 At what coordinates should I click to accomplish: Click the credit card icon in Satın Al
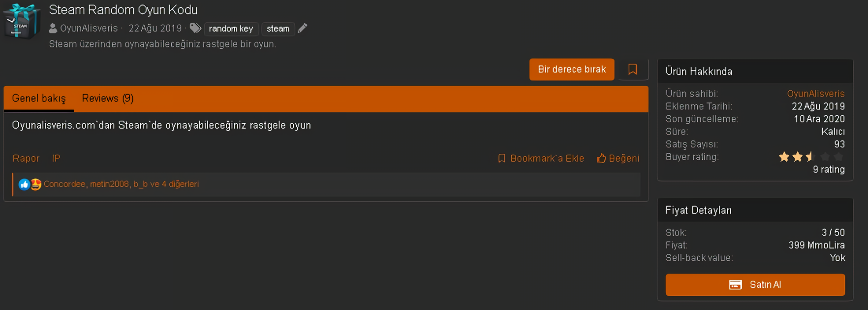pyautogui.click(x=735, y=285)
